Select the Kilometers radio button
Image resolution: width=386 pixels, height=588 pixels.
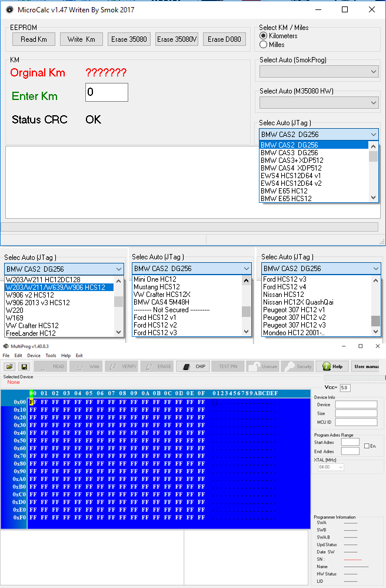coord(264,36)
